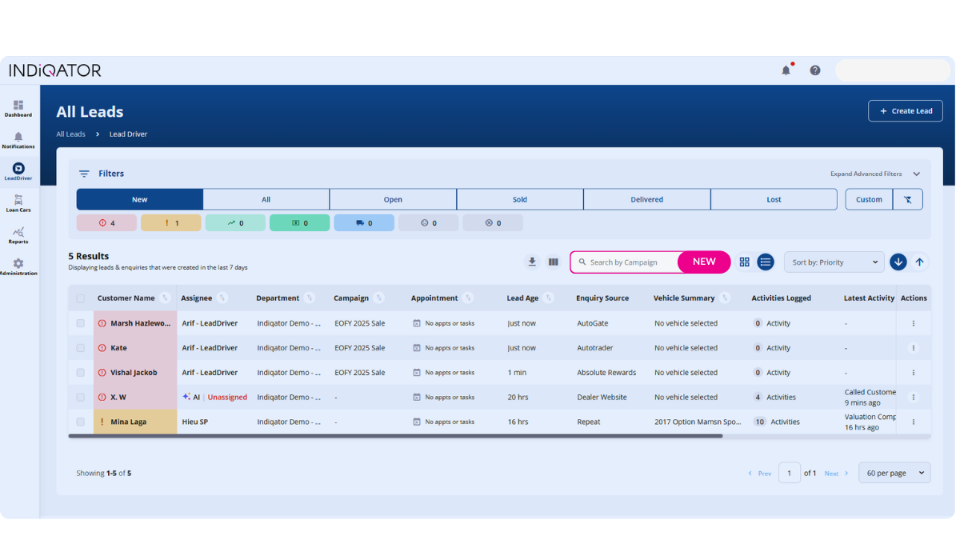Viewport: 960px width, 560px height.
Task: Open the Sort by: Priority dropdown
Action: 834,262
